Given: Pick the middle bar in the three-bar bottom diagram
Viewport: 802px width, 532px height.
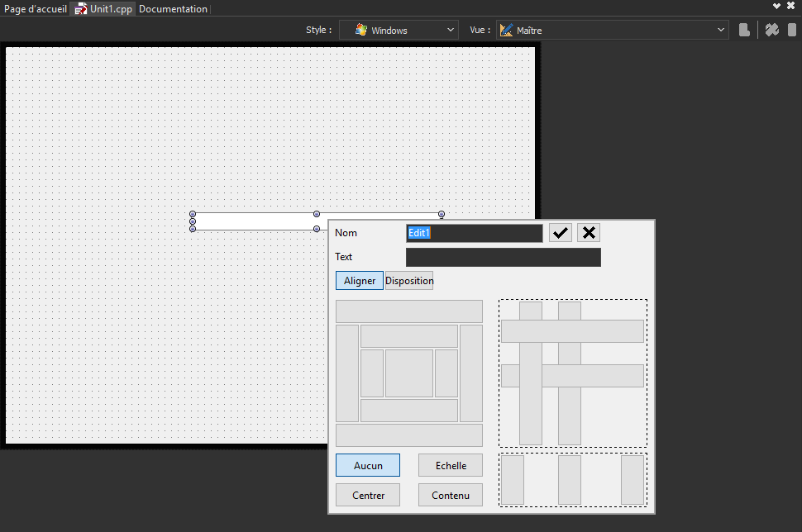Looking at the screenshot, I should tap(570, 480).
